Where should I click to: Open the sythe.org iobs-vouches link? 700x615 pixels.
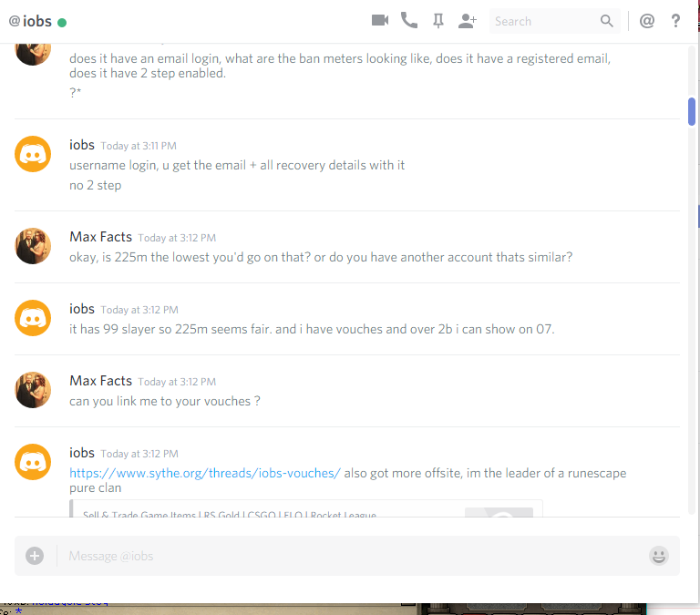(205, 473)
